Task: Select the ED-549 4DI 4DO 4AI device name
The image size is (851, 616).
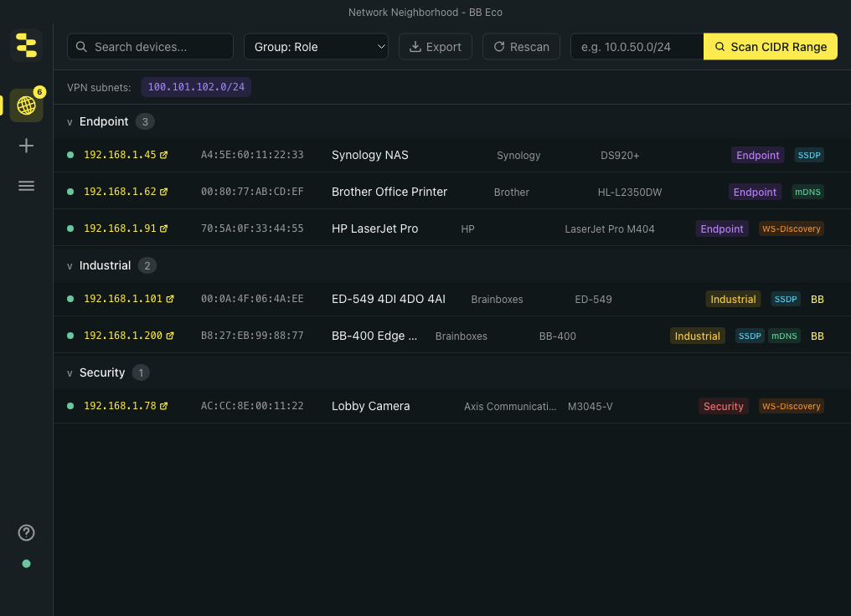Action: (389, 299)
